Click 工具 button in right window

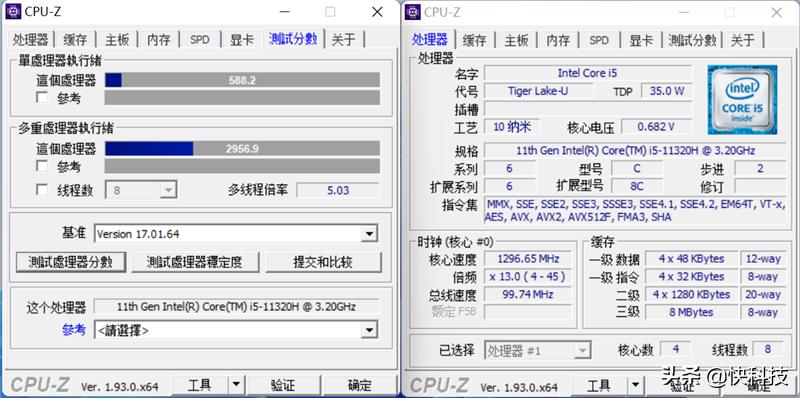click(x=599, y=385)
